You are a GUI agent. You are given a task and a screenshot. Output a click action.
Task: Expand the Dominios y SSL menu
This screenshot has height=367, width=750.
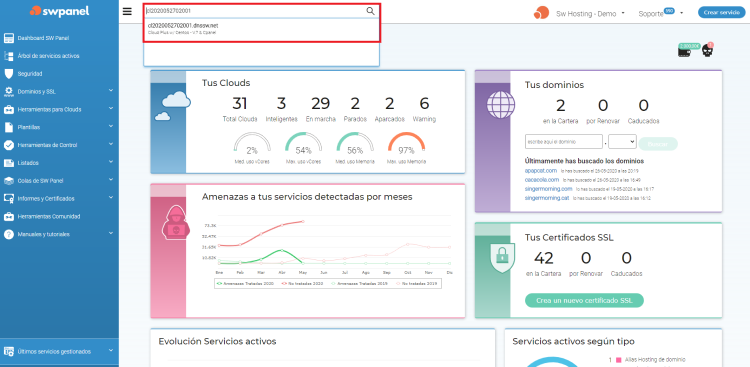click(110, 90)
